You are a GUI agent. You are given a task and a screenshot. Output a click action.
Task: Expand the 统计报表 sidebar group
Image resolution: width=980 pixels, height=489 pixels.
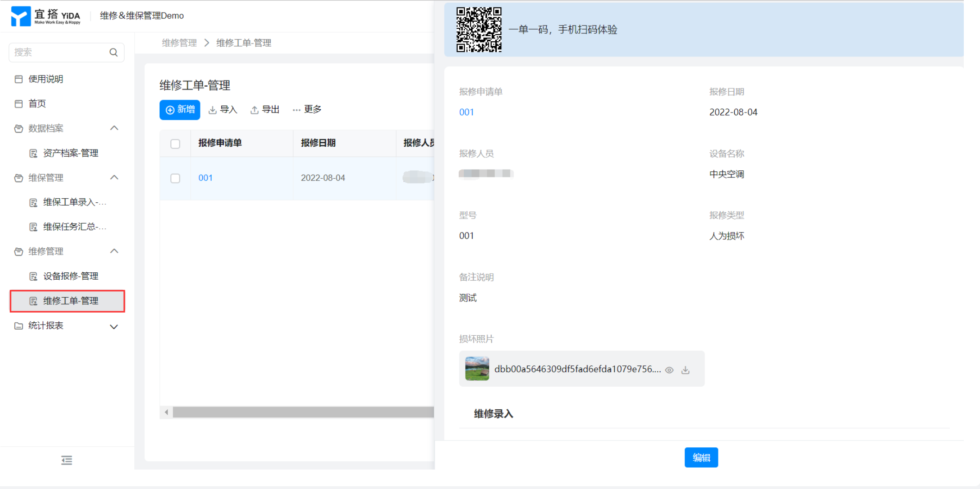114,326
